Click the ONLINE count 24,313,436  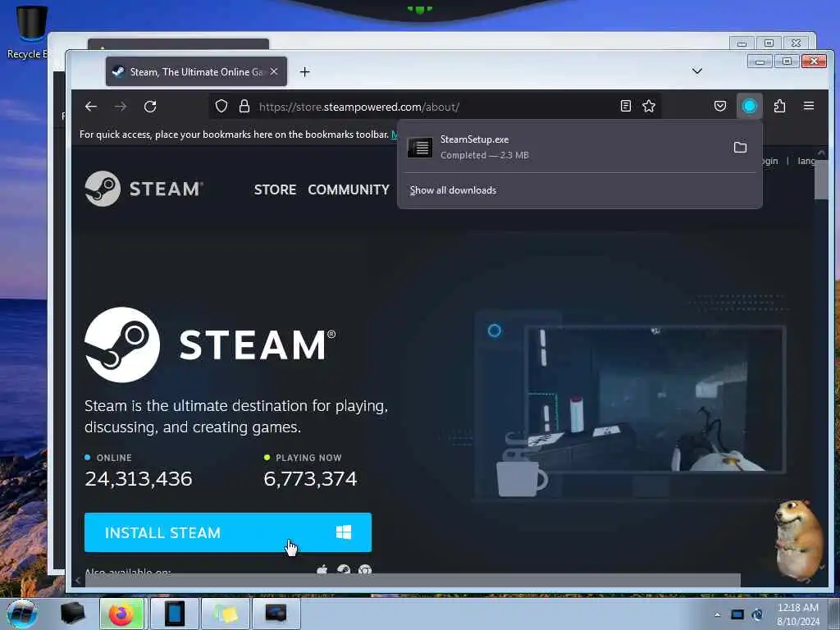[138, 478]
